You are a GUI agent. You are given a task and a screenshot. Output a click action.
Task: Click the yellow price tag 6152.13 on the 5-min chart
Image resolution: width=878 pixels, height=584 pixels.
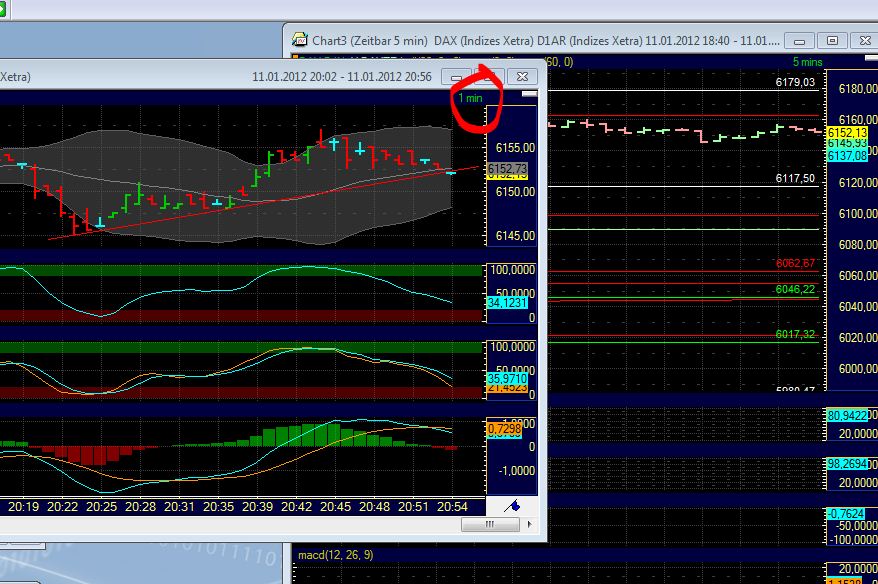[845, 131]
